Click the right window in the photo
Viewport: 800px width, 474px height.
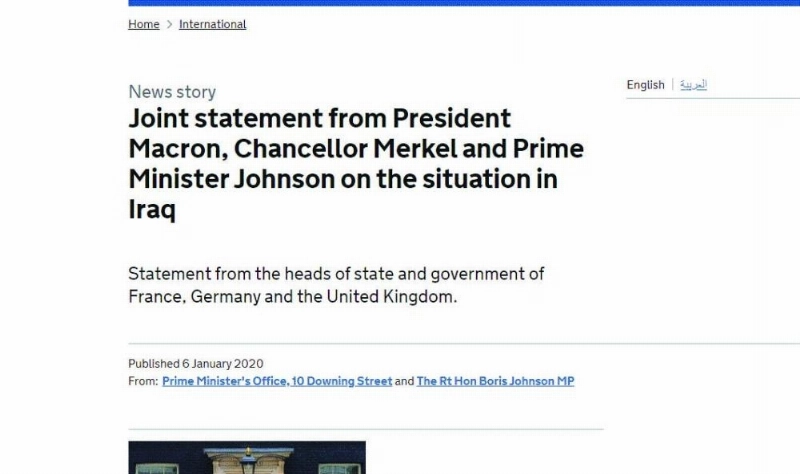tap(339, 469)
